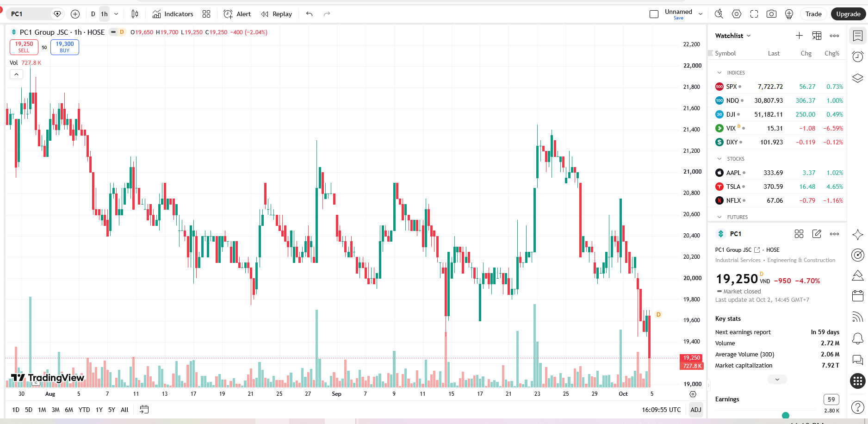
Task: Open the Chats icon in right sidebar
Action: [857, 360]
